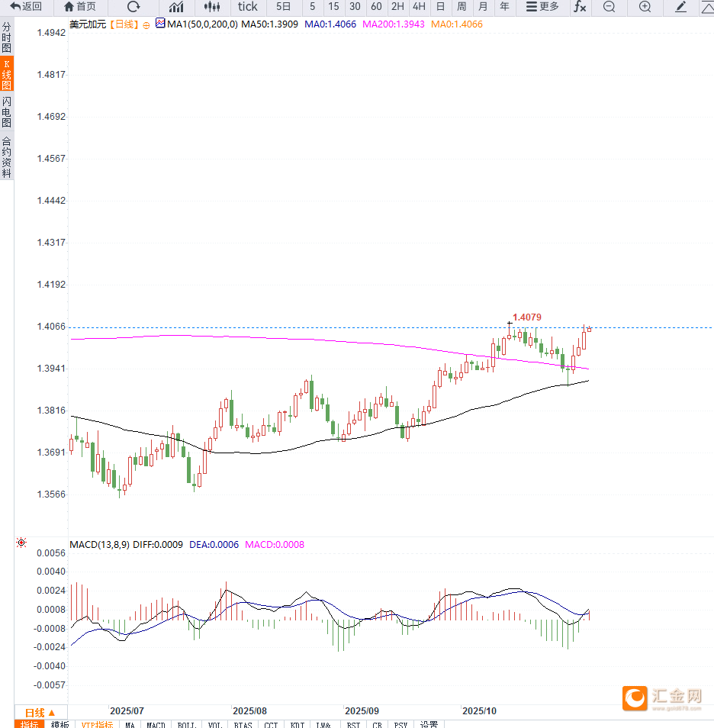Click the 美元加元 instrument name
This screenshot has height=728, width=714.
88,24
